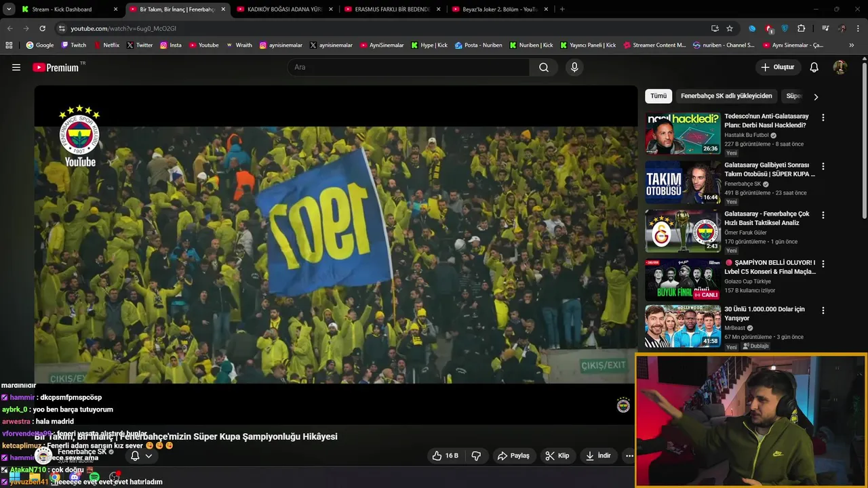This screenshot has height=488, width=868.
Task: Switch to the ERASMUS FARKLI BİR BEDENDE tab
Action: tap(391, 9)
